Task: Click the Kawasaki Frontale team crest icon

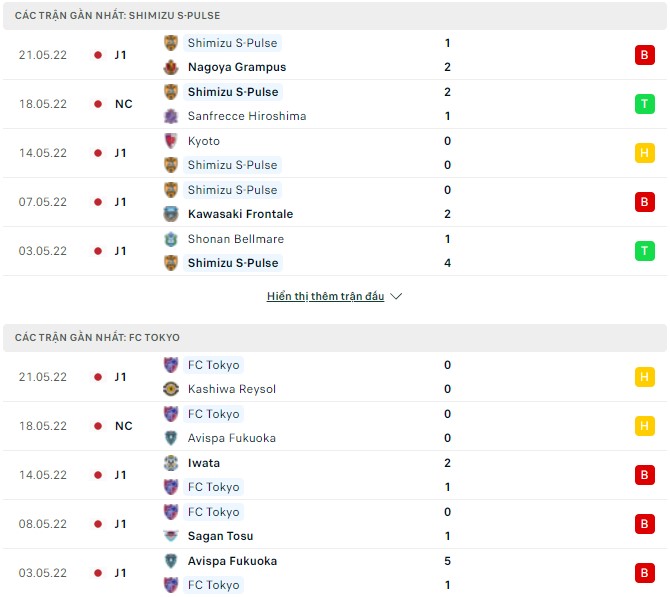Action: (x=171, y=214)
